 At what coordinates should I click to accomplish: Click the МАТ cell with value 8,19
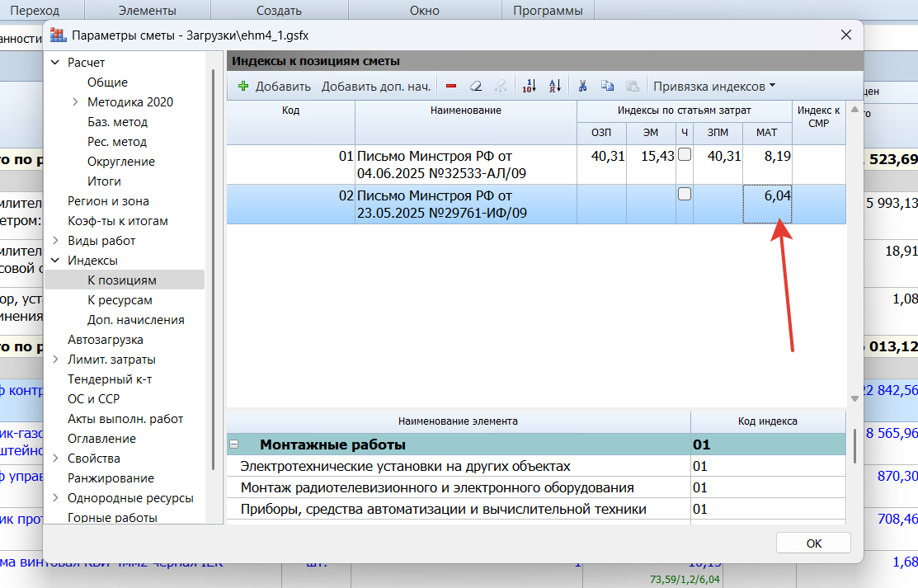[x=767, y=163]
